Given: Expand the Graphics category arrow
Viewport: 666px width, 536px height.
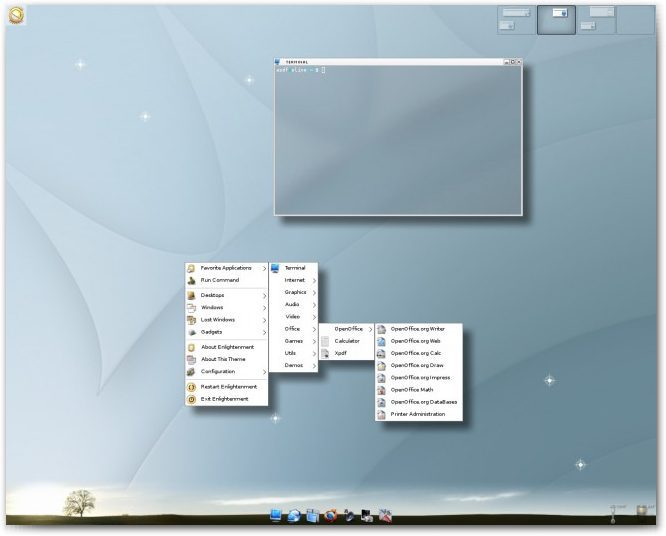Looking at the screenshot, I should (314, 292).
